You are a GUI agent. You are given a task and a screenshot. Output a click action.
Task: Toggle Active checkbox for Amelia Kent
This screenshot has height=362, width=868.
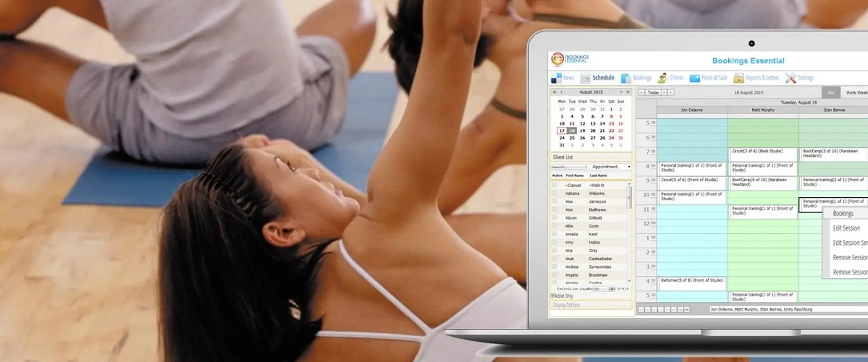(x=554, y=234)
